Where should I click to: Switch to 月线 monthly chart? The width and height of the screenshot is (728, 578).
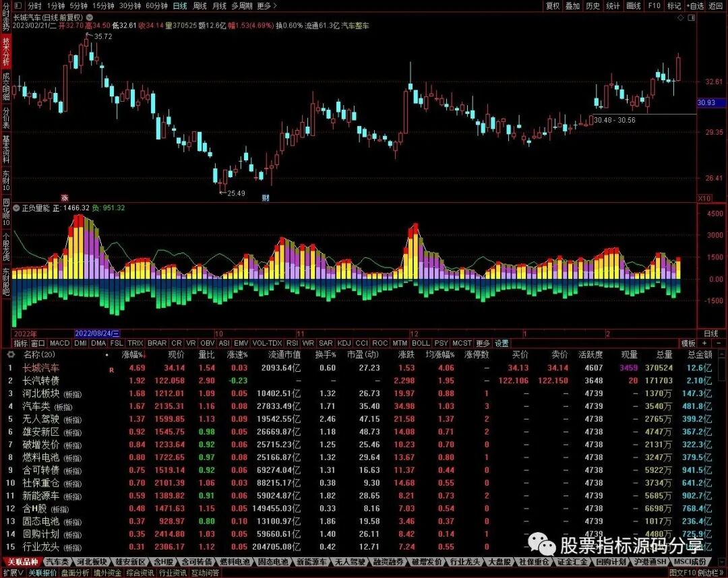[x=219, y=5]
